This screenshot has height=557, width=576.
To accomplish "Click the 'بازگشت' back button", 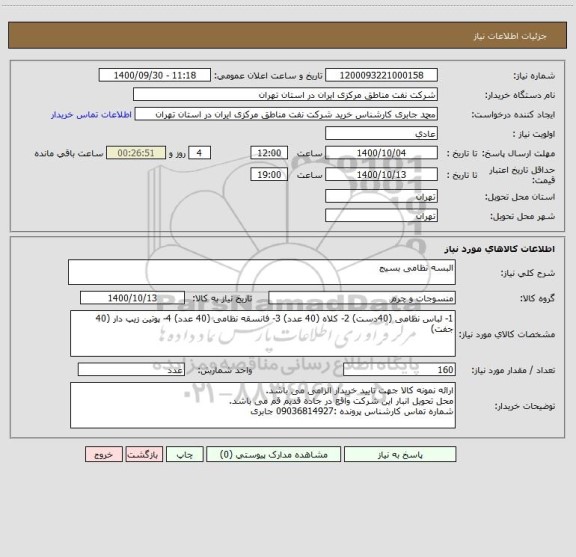I will pos(144,454).
